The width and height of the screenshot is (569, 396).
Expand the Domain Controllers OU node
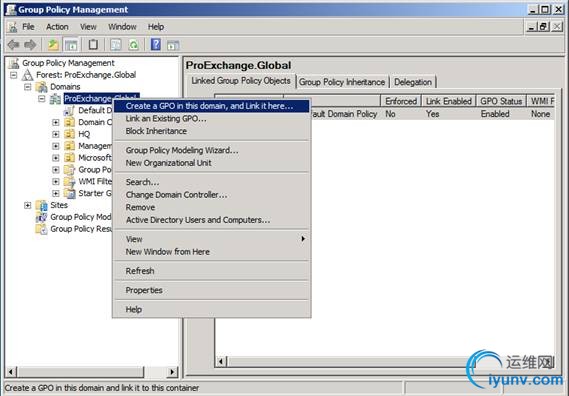[x=56, y=122]
